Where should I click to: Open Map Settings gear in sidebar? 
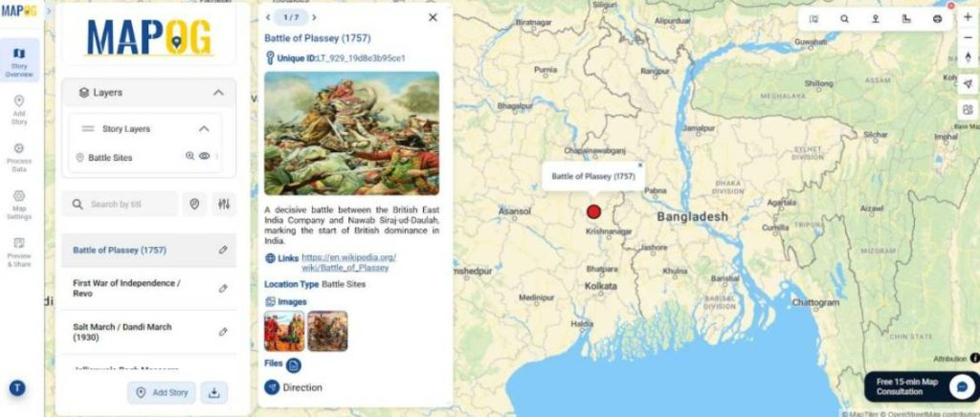(19, 205)
